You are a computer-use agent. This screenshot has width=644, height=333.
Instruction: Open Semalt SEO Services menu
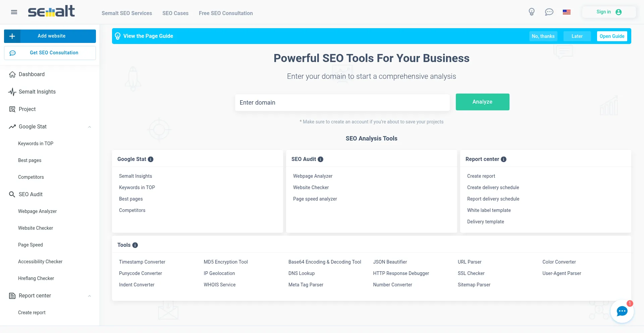pyautogui.click(x=127, y=13)
